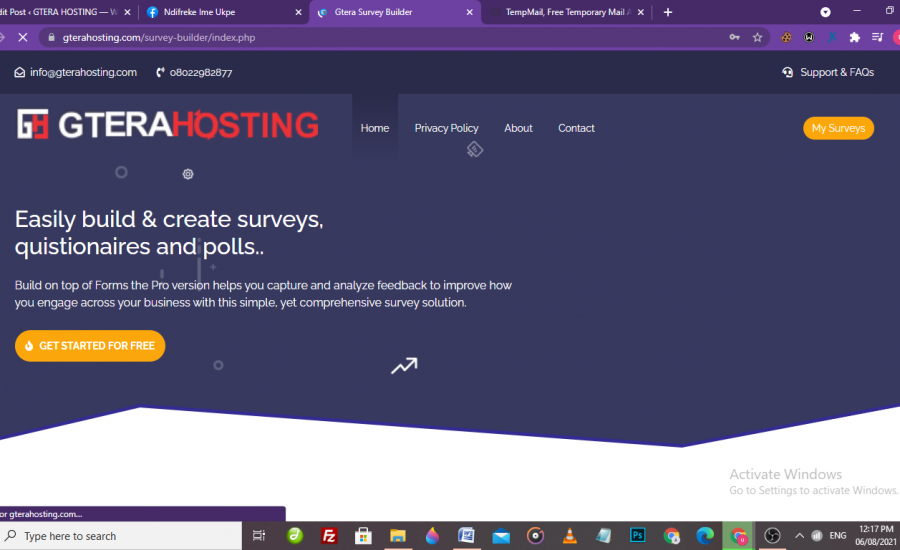Click the Windows search box
Screen dimensions: 900x550
click(x=121, y=536)
